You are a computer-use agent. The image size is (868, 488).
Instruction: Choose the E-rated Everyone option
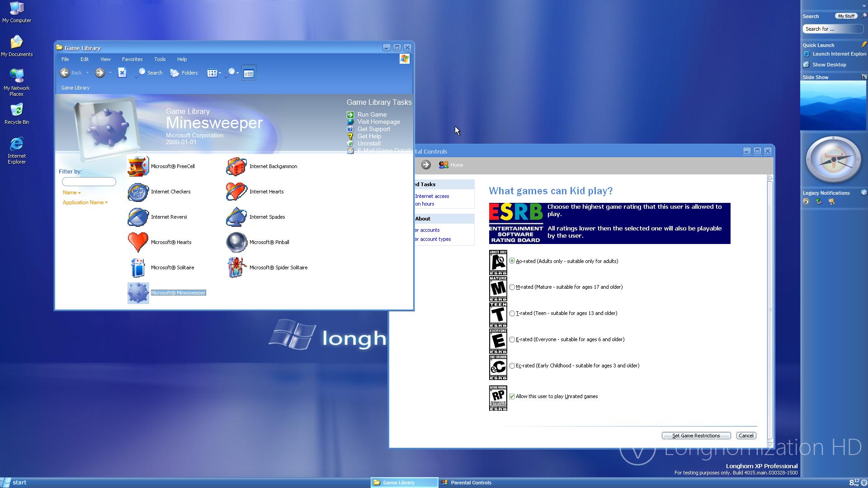point(512,339)
